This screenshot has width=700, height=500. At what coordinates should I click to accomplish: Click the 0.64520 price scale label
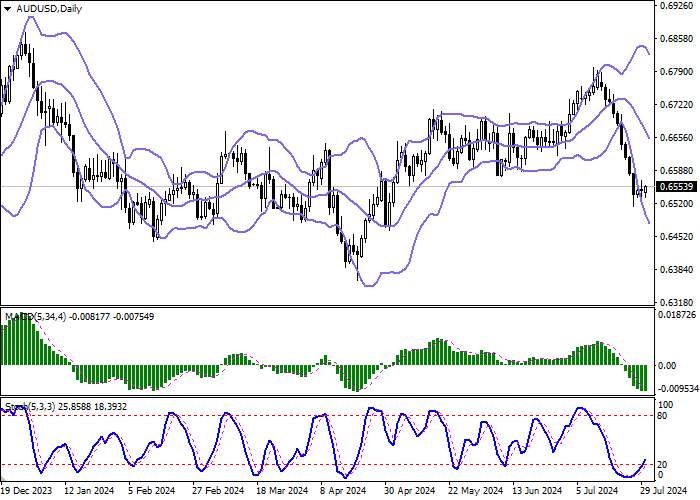(x=677, y=237)
